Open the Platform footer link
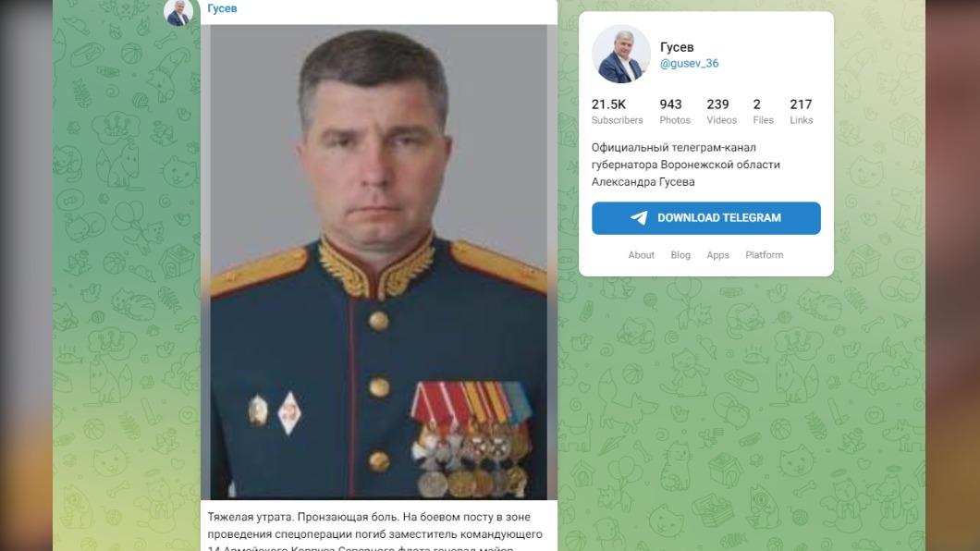The width and height of the screenshot is (980, 551). pyautogui.click(x=764, y=255)
